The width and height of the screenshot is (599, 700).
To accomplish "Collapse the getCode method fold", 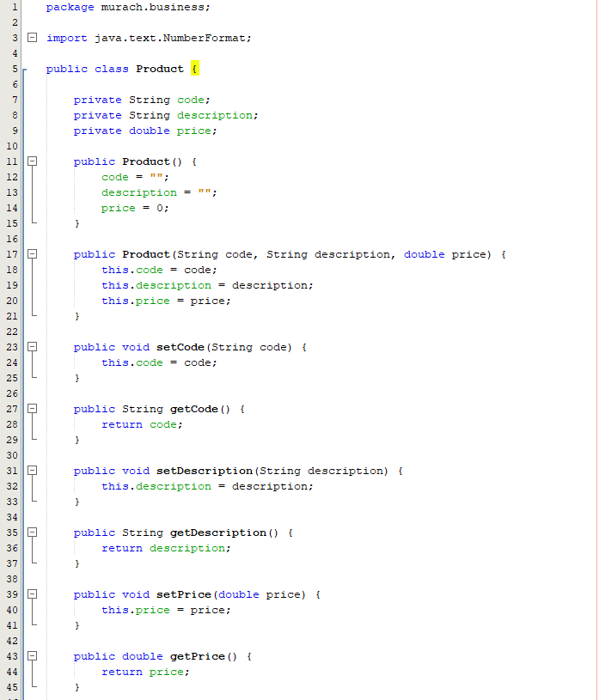I will tap(32, 409).
